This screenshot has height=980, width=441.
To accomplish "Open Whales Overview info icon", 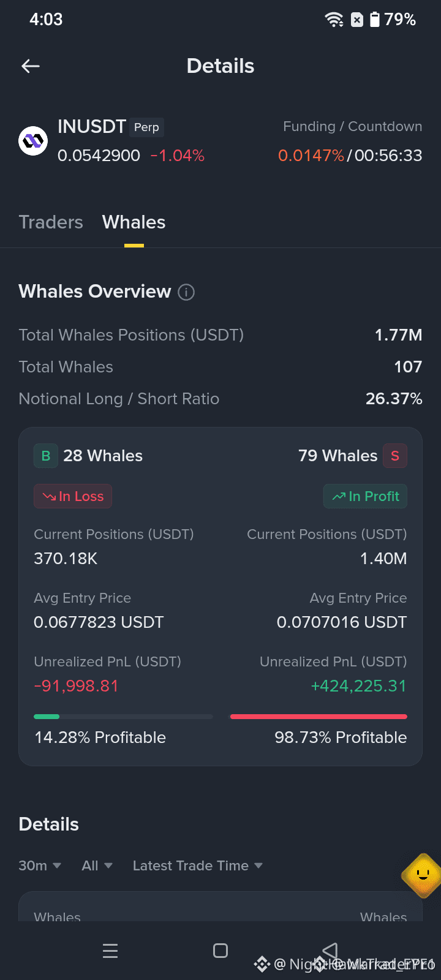I will pos(186,292).
